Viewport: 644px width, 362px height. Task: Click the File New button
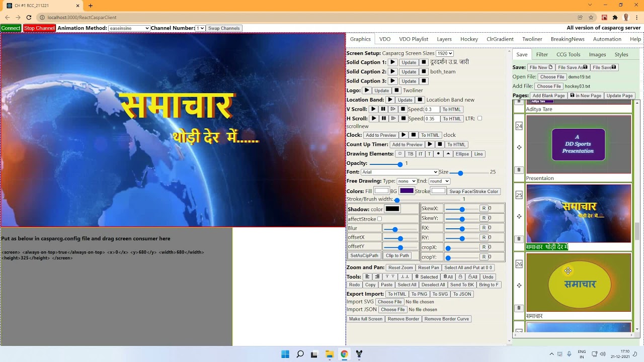click(541, 67)
